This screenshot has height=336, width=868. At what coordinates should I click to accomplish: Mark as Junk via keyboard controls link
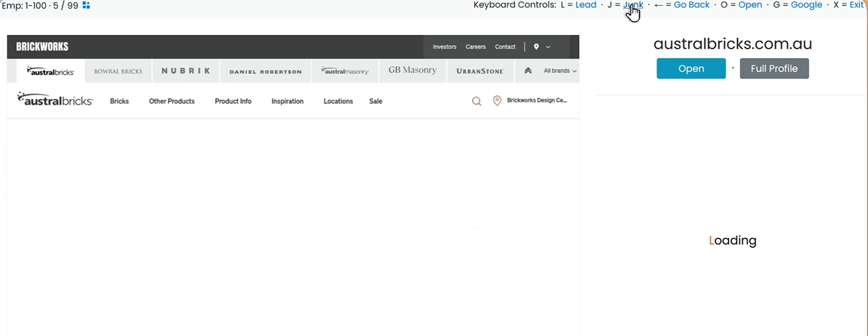[x=633, y=5]
